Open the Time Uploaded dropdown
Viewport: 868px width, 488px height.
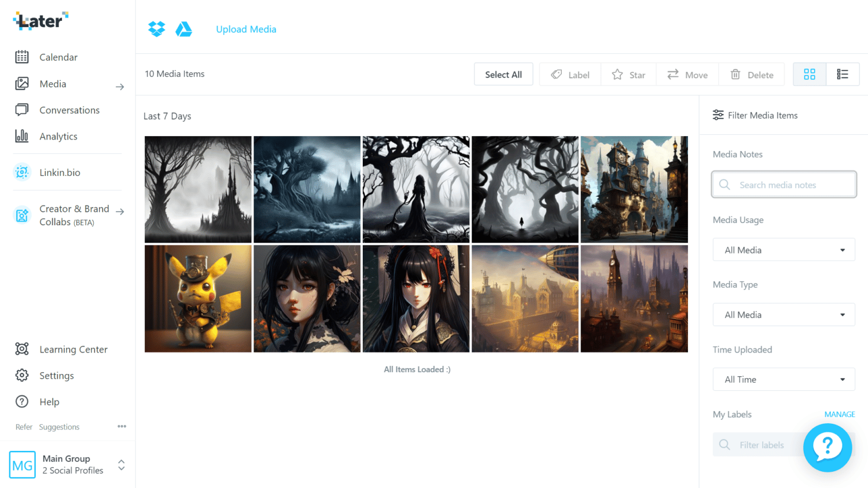point(784,380)
